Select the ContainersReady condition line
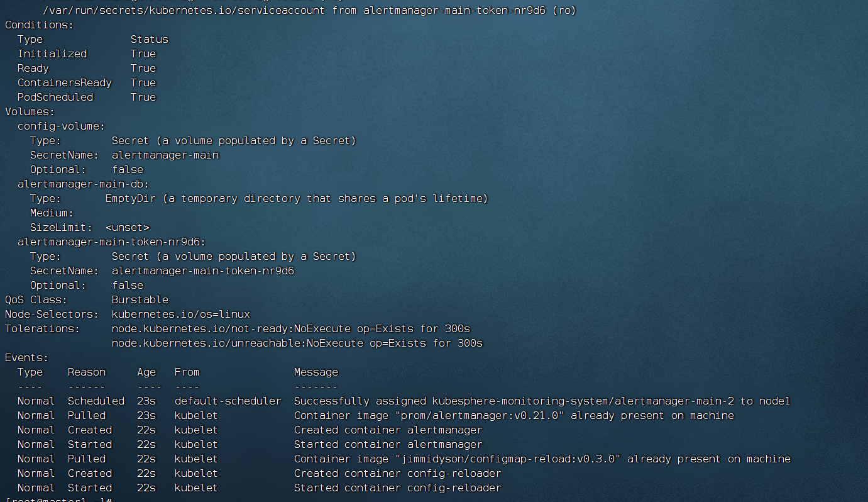 tap(64, 82)
